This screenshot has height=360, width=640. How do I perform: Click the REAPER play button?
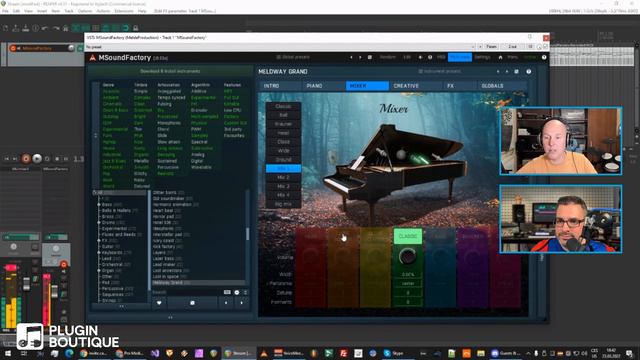pos(37,158)
